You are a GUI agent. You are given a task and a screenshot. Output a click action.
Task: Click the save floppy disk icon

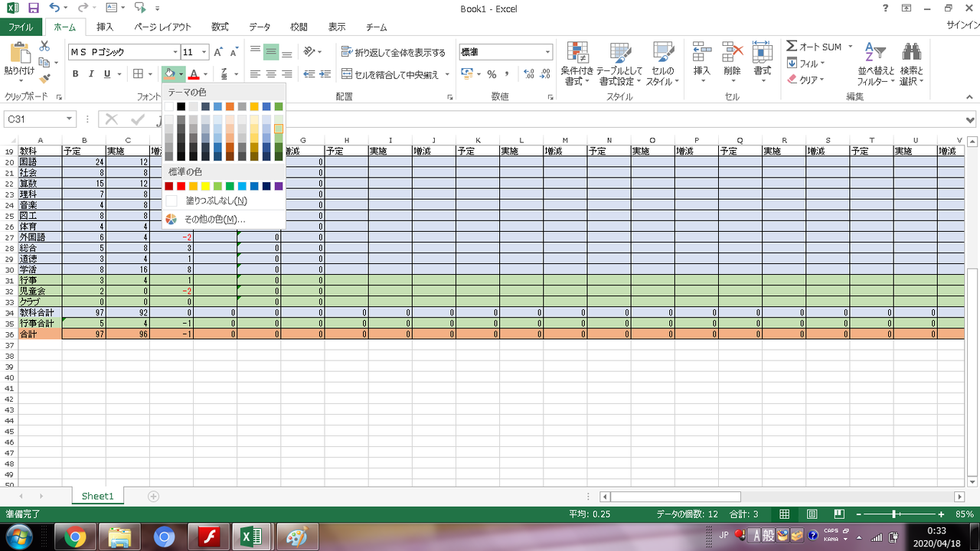click(33, 8)
